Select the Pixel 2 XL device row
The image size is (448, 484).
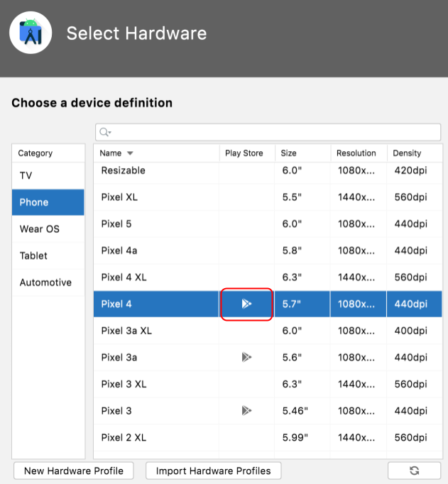[x=156, y=437]
